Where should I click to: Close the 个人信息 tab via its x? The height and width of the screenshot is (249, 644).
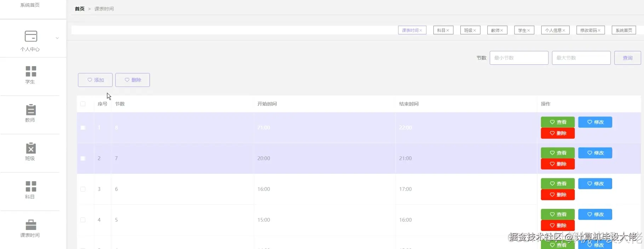(564, 30)
